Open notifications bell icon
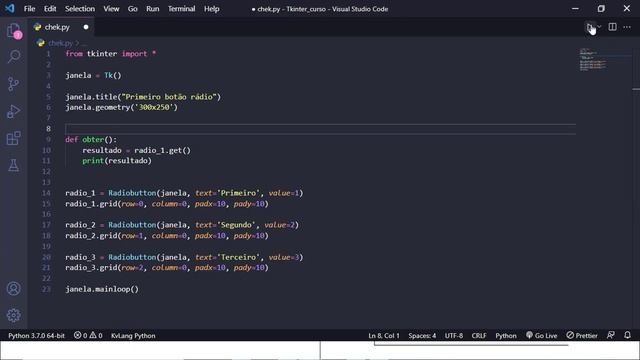This screenshot has width=640, height=360. (x=627, y=335)
